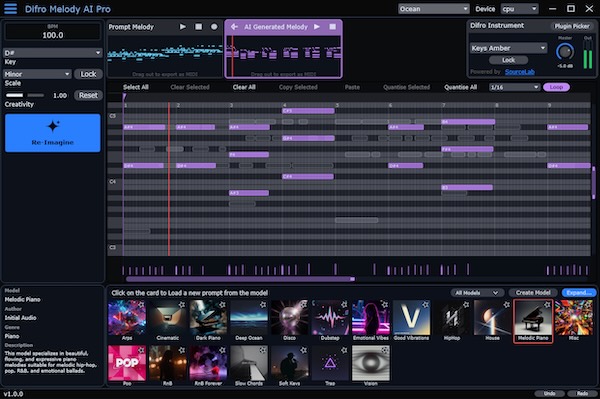Toggle the favorite star on Melodic Piano

(x=548, y=305)
